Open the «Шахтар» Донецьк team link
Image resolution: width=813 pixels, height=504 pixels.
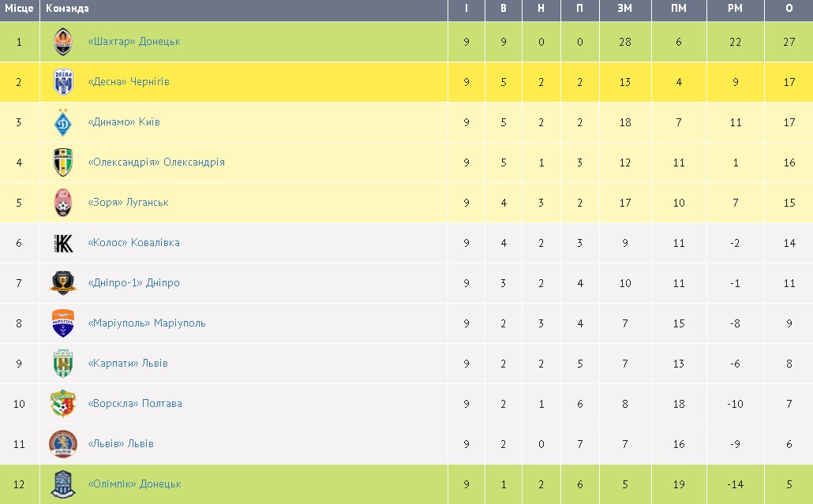point(134,42)
